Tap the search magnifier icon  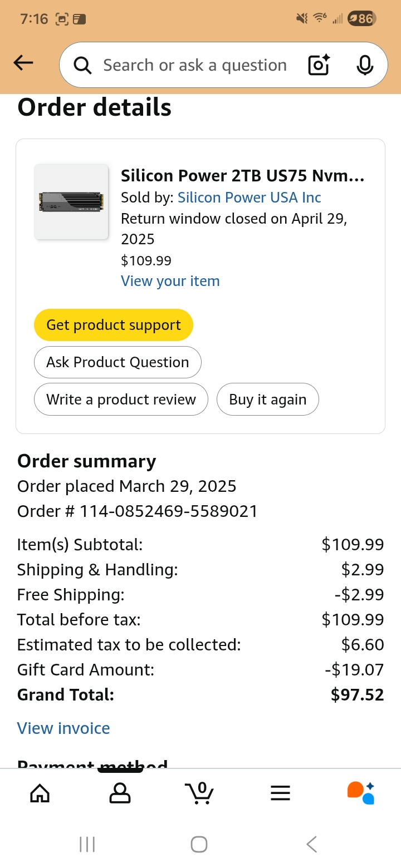(x=82, y=66)
